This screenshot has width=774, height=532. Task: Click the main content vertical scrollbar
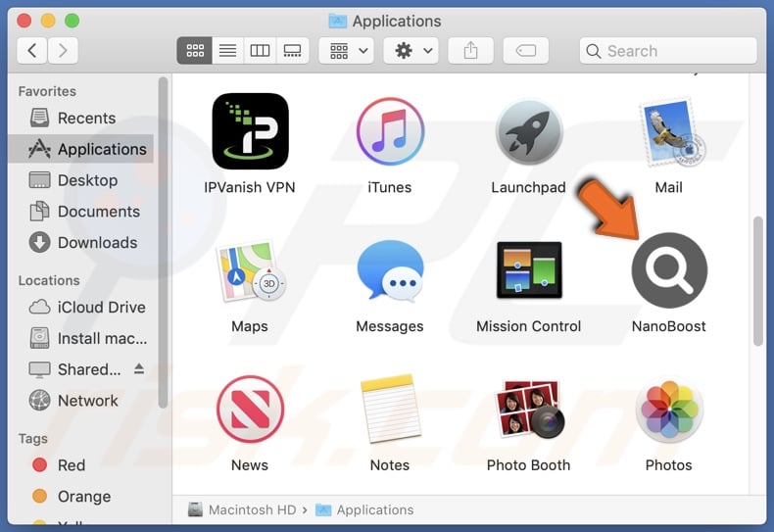click(x=758, y=281)
